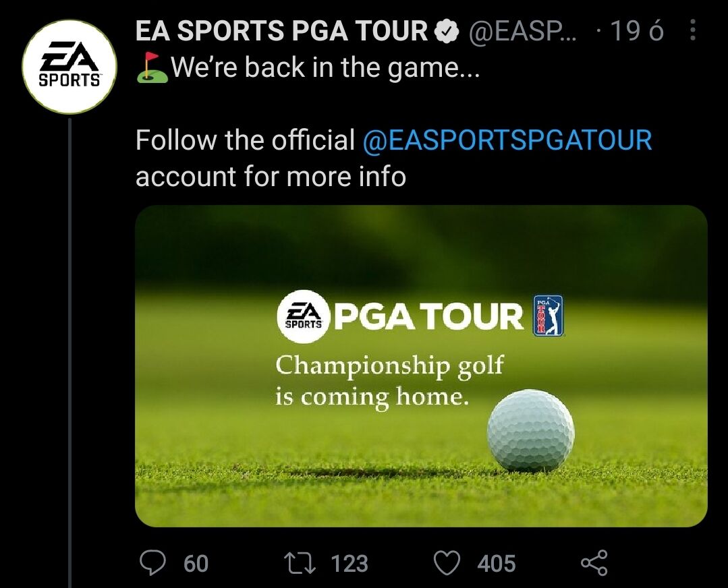This screenshot has width=728, height=588.
Task: Click the golf flag emoji in tweet
Action: (152, 67)
